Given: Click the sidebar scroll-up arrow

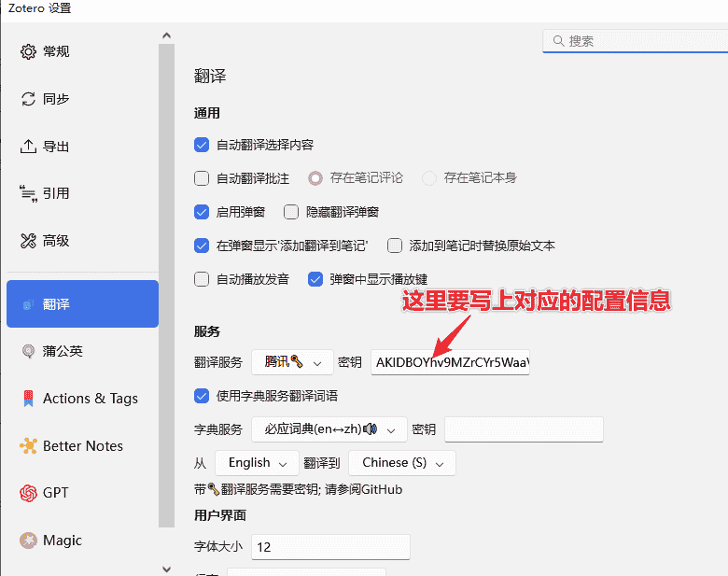Looking at the screenshot, I should point(167,35).
